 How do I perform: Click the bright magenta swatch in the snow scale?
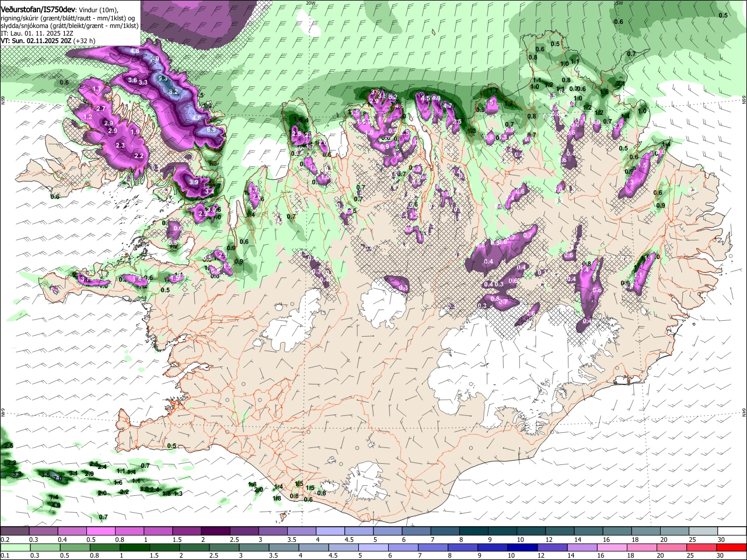100,531
